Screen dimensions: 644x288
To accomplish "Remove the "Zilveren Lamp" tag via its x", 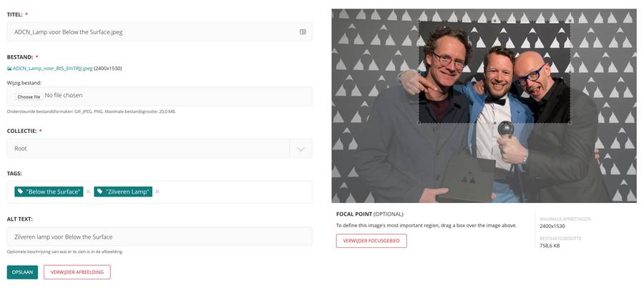I will (x=157, y=192).
